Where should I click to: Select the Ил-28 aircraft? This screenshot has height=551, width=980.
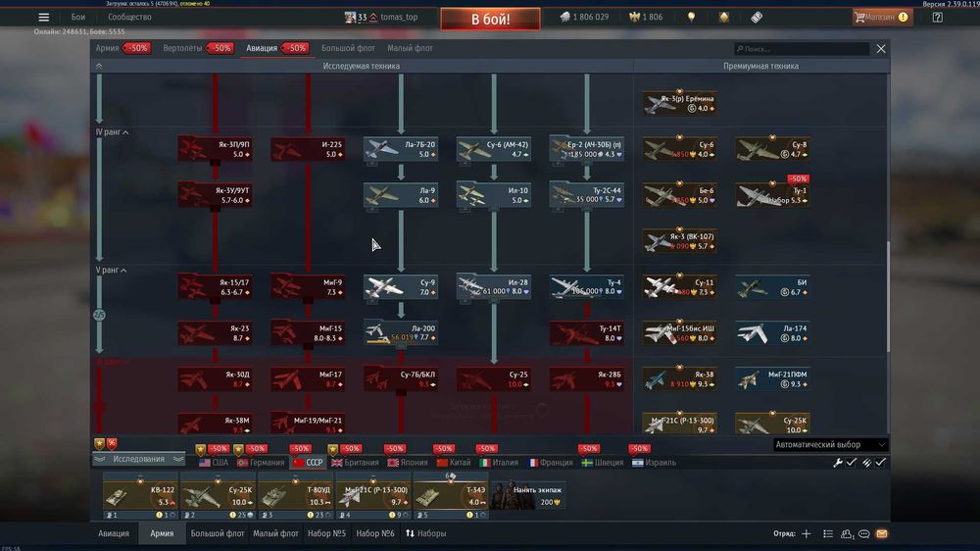[x=494, y=287]
